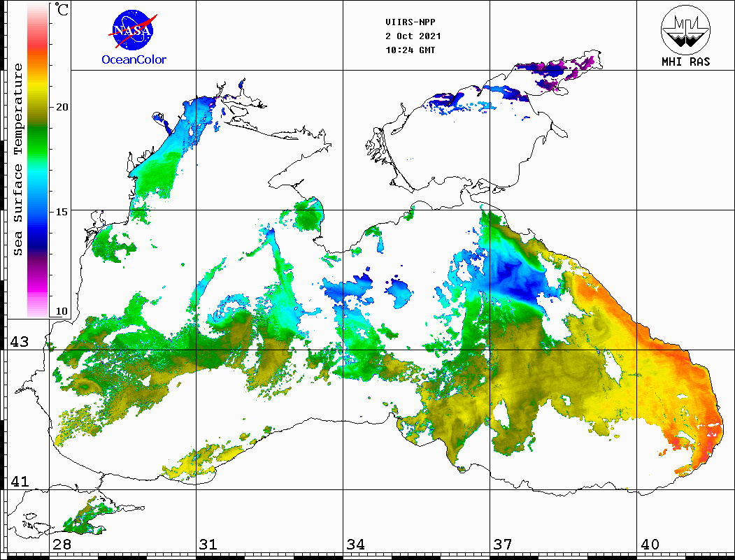Viewport: 735px width, 560px height.
Task: Click the MHI RAS text label
Action: [x=685, y=62]
